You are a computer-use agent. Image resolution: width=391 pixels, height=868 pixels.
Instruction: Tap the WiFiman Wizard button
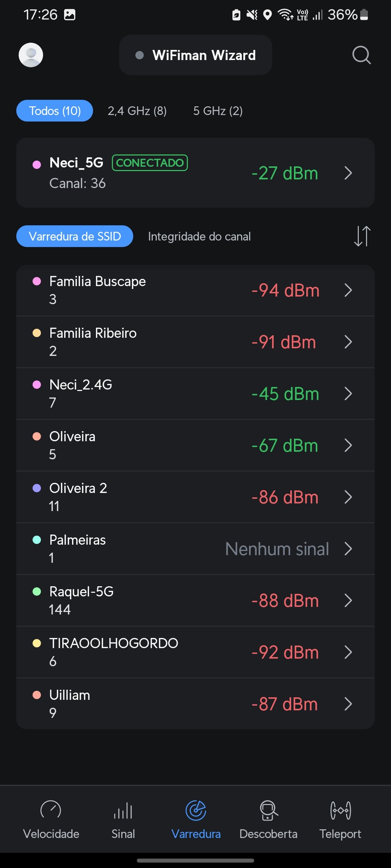click(195, 55)
